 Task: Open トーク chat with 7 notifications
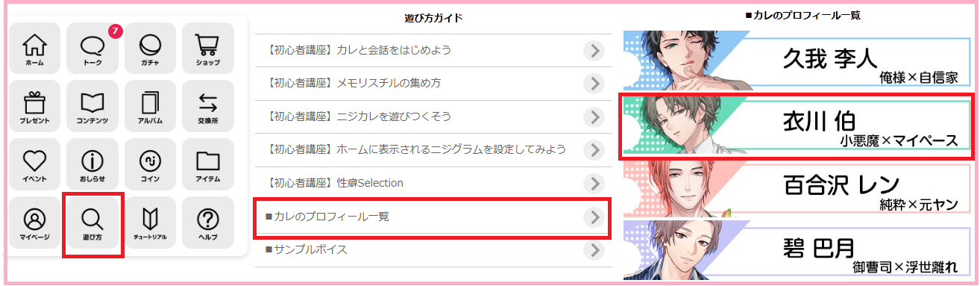click(x=92, y=49)
